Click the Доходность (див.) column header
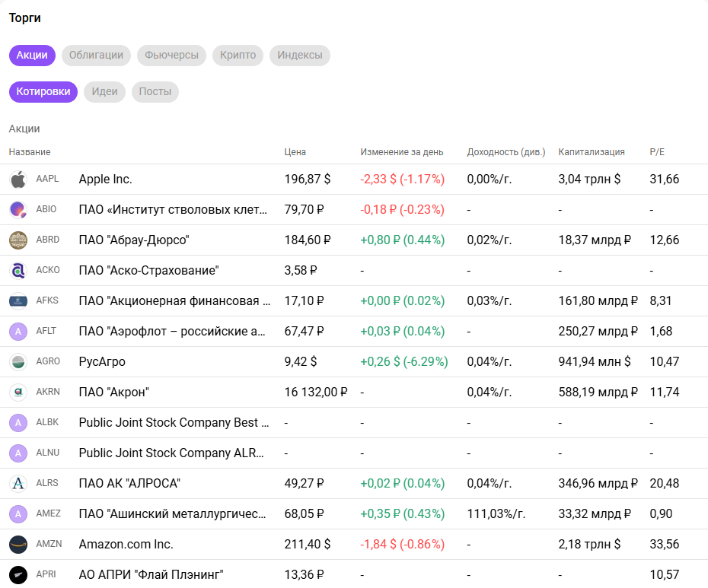The width and height of the screenshot is (708, 588). (x=506, y=152)
